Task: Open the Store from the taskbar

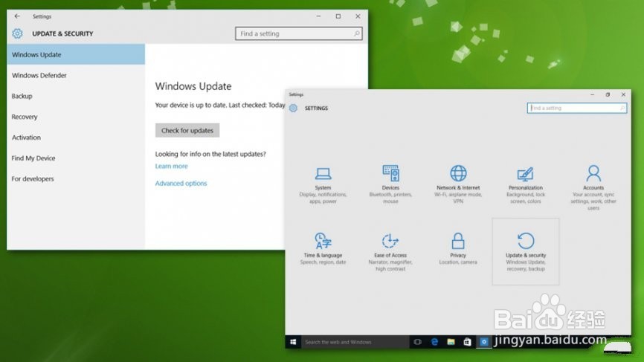Action: point(467,341)
